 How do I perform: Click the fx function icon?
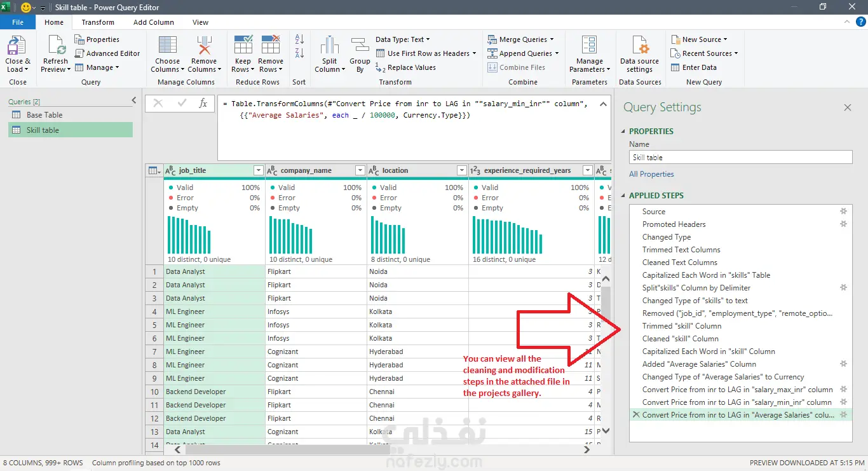[203, 103]
